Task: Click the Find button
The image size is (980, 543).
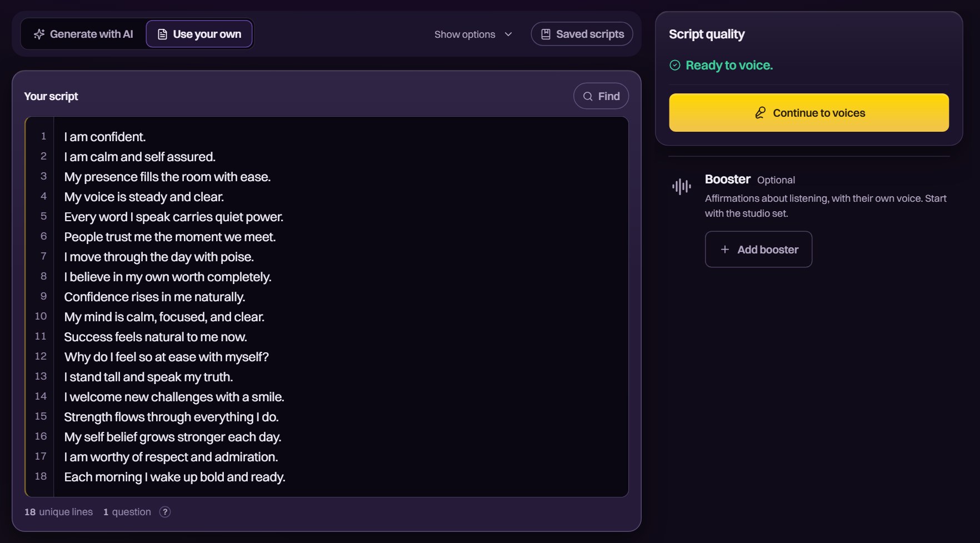Action: click(x=601, y=96)
